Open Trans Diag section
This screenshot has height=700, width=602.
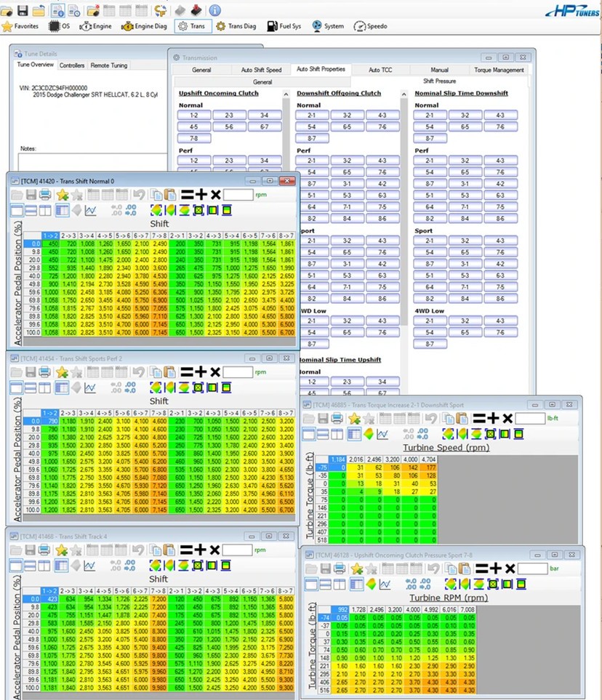tap(236, 26)
